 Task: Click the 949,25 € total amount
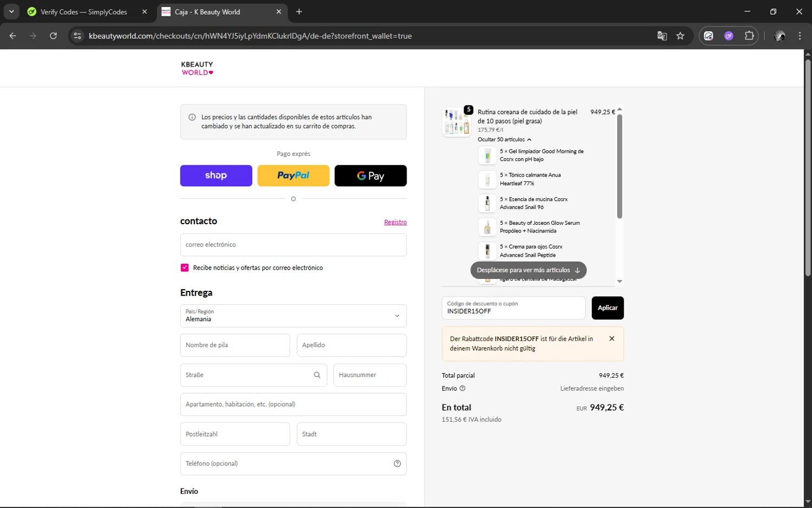tap(607, 407)
